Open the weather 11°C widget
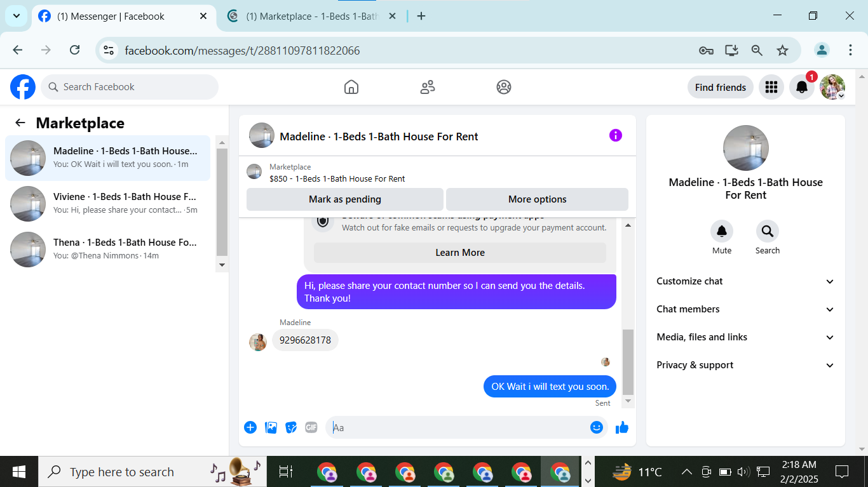Viewport: 868px width, 487px height. click(637, 472)
